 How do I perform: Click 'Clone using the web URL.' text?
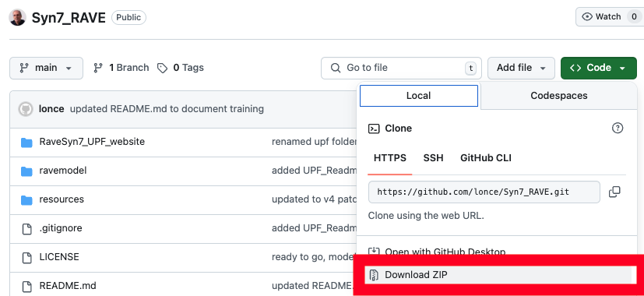pos(426,216)
